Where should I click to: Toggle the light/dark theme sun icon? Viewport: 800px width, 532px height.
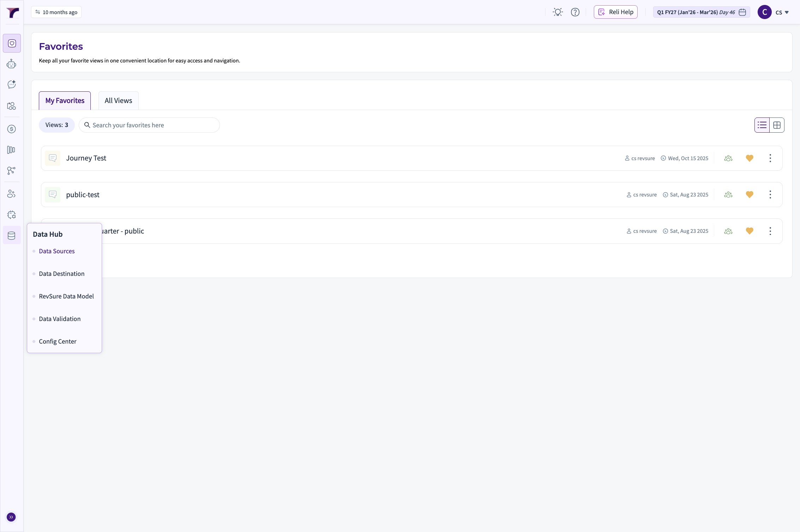pos(558,12)
